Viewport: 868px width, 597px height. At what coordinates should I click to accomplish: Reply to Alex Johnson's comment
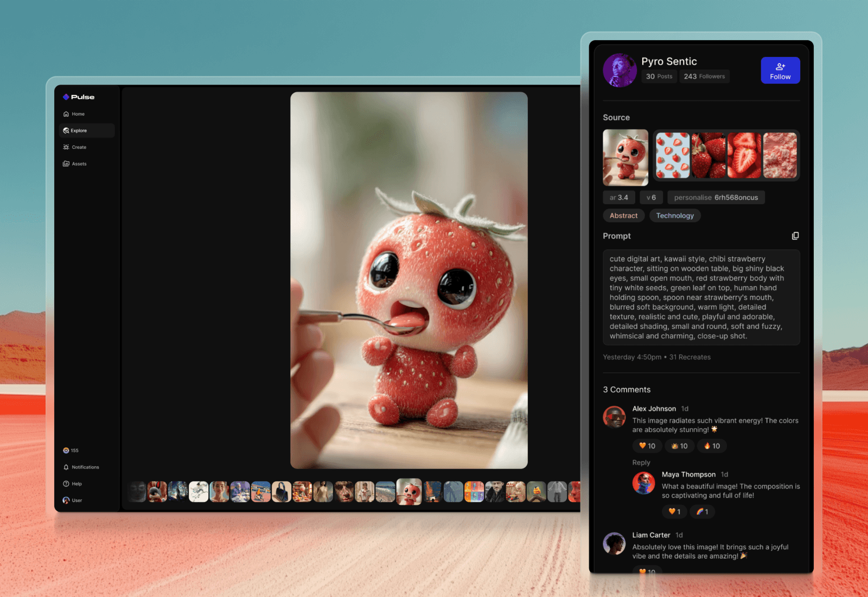click(641, 463)
